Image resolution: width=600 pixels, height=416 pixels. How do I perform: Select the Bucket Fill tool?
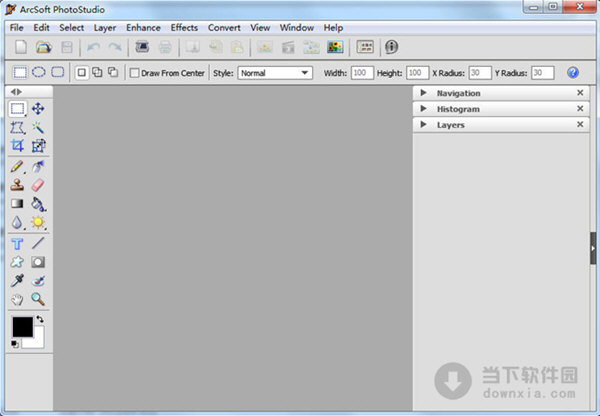38,204
